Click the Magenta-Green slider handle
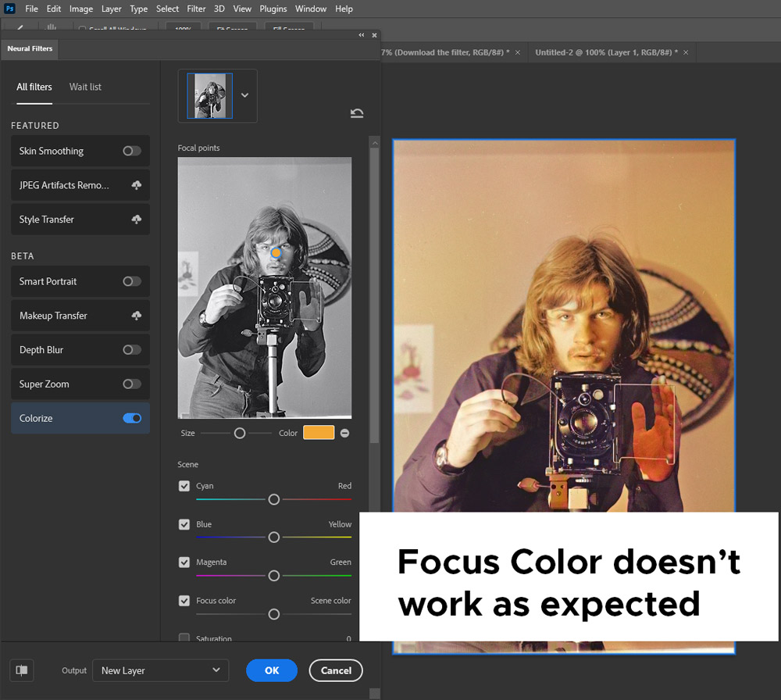Image resolution: width=781 pixels, height=700 pixels. 274,576
